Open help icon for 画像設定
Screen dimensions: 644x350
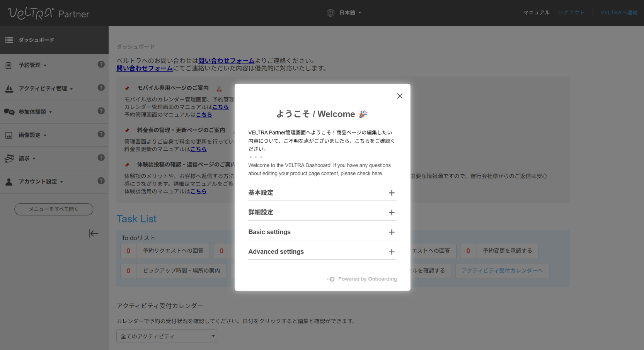(101, 134)
